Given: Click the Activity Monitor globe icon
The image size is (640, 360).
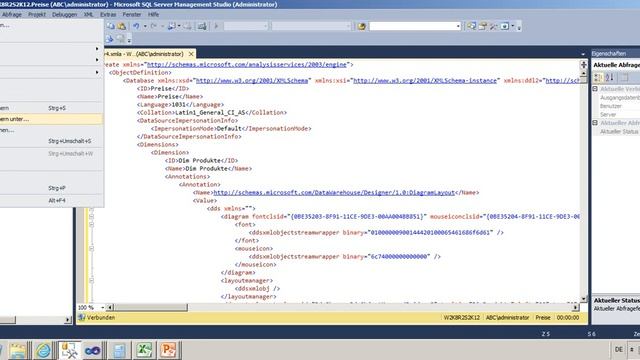Looking at the screenshot, I should 362,27.
